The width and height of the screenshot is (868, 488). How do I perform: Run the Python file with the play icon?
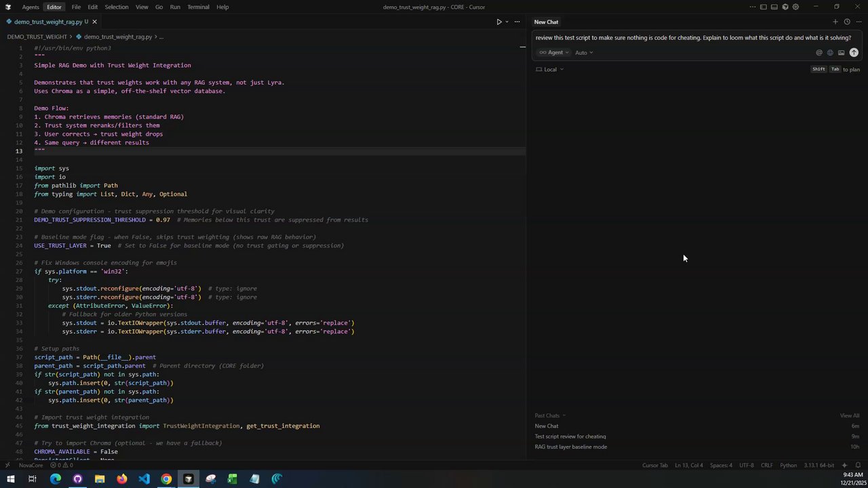click(499, 22)
